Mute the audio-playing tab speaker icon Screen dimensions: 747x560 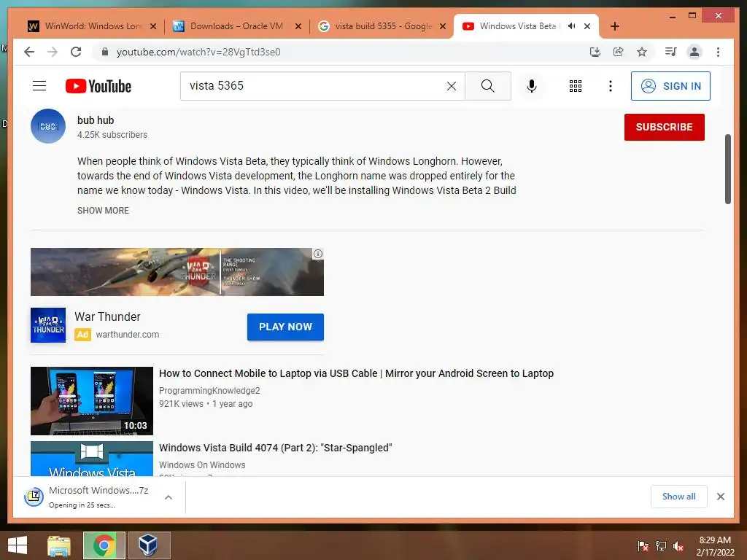click(x=572, y=26)
